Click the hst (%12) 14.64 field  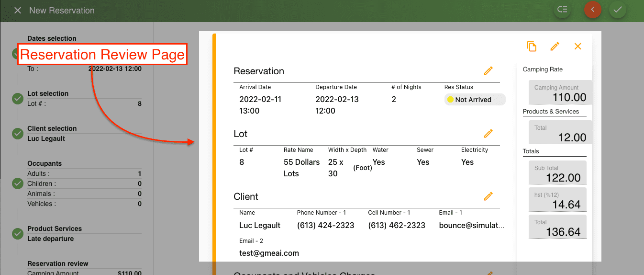click(x=557, y=199)
